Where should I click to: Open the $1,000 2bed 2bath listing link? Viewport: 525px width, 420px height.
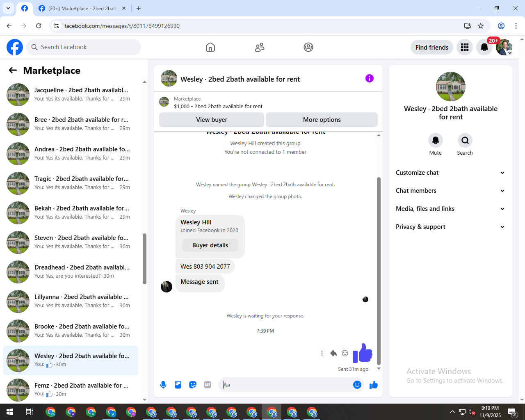(218, 106)
